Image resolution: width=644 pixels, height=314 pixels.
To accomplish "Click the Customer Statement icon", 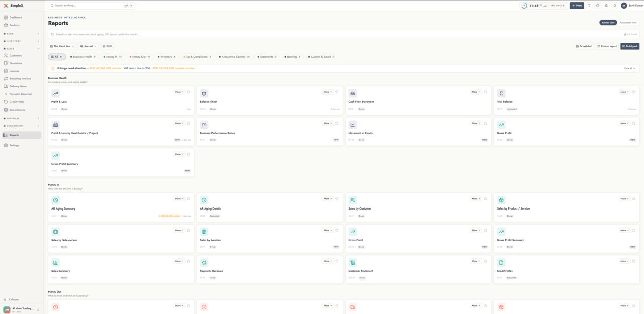I will [x=353, y=262].
